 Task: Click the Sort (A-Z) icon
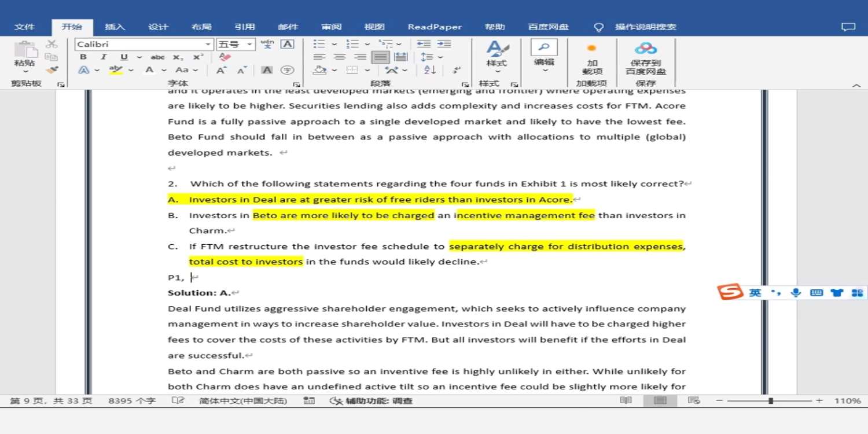430,70
